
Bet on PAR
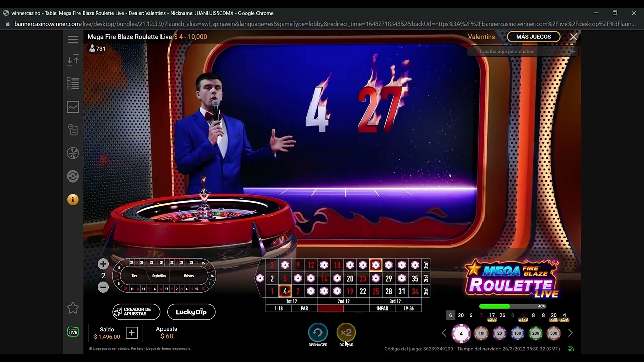click(304, 308)
